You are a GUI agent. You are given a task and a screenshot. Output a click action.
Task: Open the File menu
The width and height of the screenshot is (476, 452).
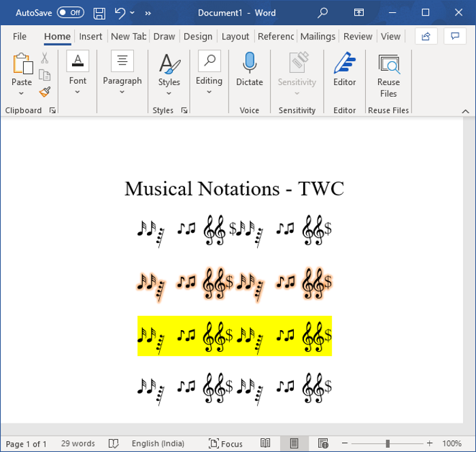(x=20, y=37)
